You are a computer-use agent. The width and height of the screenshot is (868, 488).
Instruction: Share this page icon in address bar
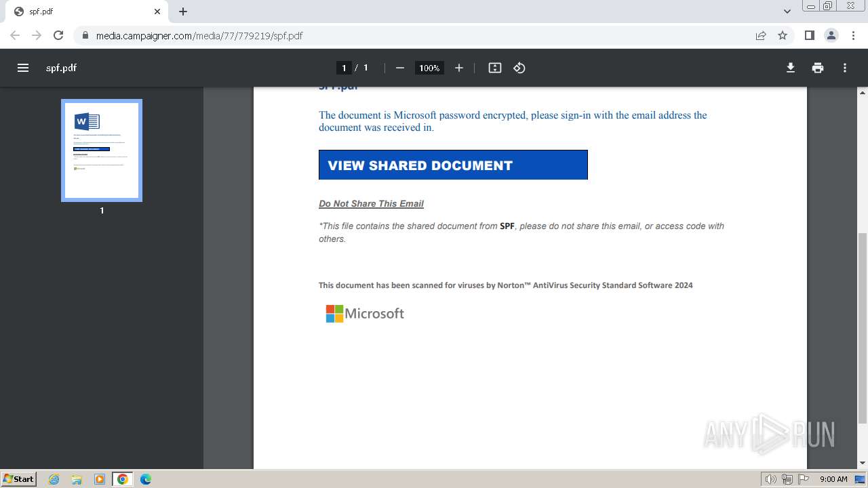[761, 35]
